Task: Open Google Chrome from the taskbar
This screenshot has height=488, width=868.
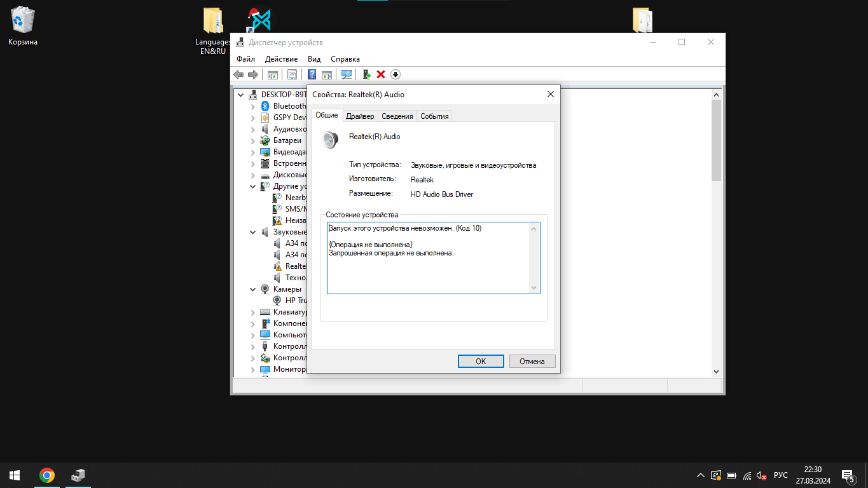Action: [x=46, y=475]
